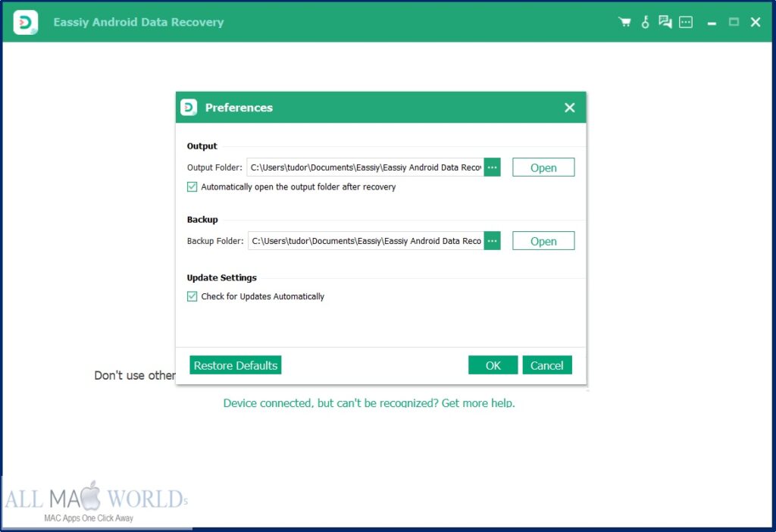The height and width of the screenshot is (532, 776).
Task: Browse for output folder with ellipsis button
Action: click(x=492, y=167)
